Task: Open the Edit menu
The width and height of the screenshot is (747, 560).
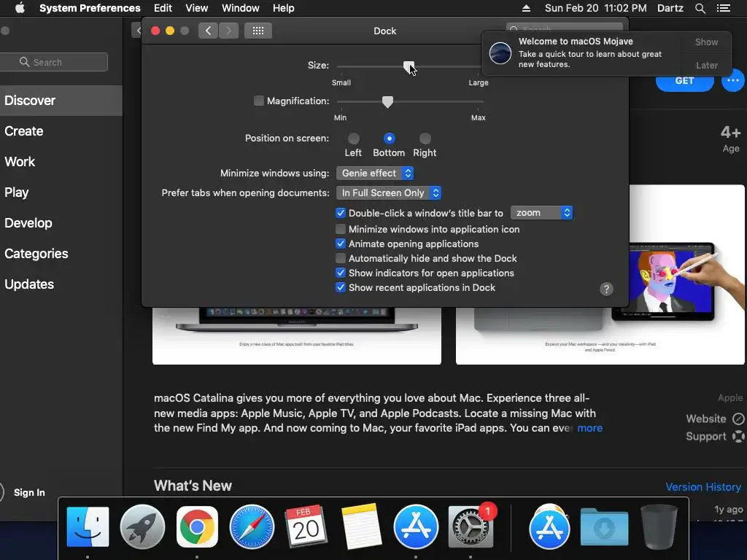Action: click(x=163, y=8)
